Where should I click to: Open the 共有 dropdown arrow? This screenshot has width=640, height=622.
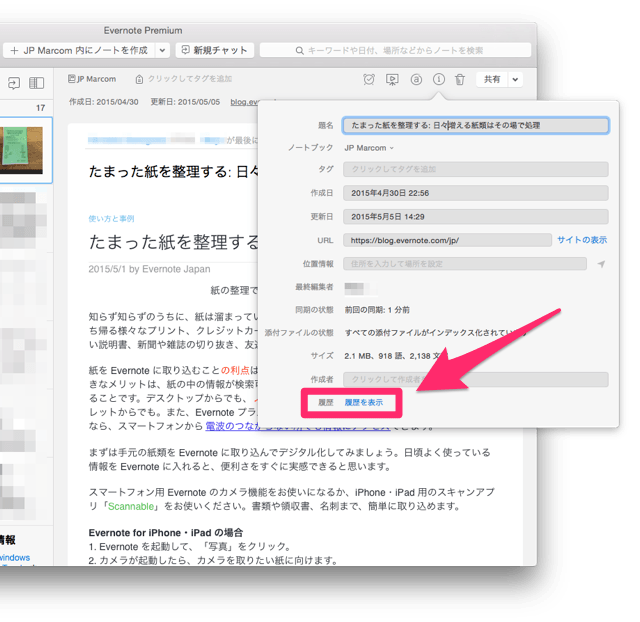(515, 79)
